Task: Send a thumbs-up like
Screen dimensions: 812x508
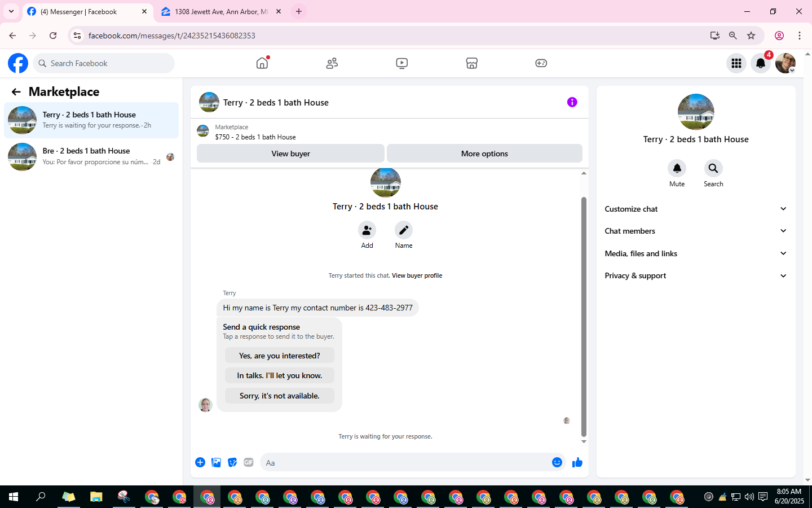Action: [577, 462]
